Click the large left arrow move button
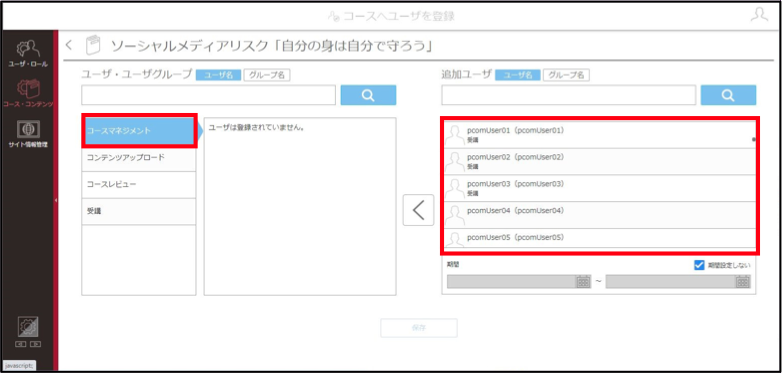 click(418, 210)
